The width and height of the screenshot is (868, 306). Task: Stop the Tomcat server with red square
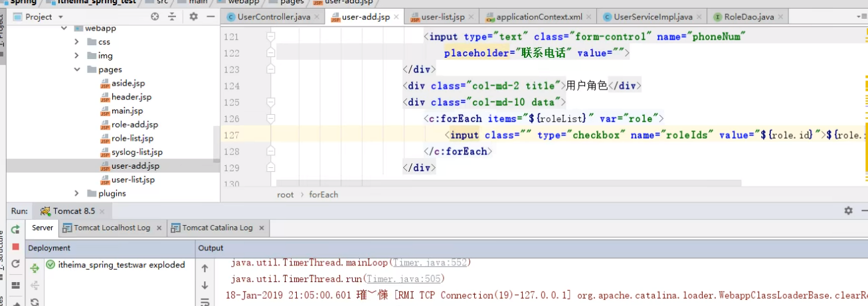pos(15,246)
